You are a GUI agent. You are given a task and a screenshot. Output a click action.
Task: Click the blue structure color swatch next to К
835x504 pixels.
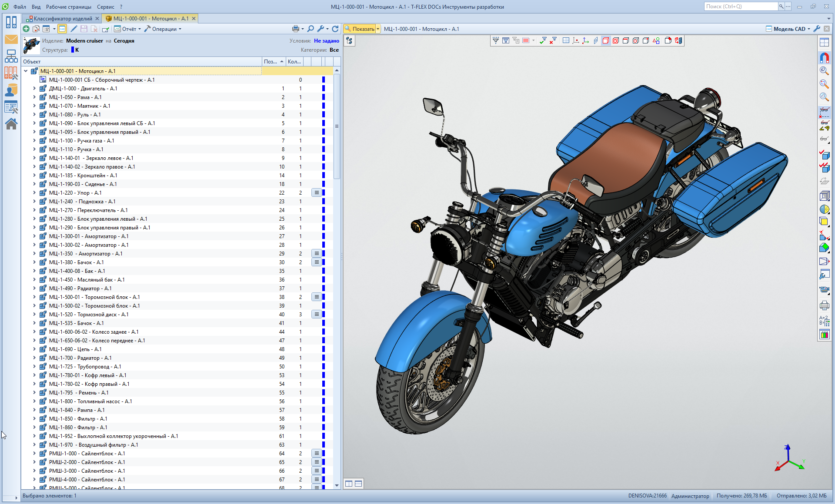pyautogui.click(x=73, y=50)
